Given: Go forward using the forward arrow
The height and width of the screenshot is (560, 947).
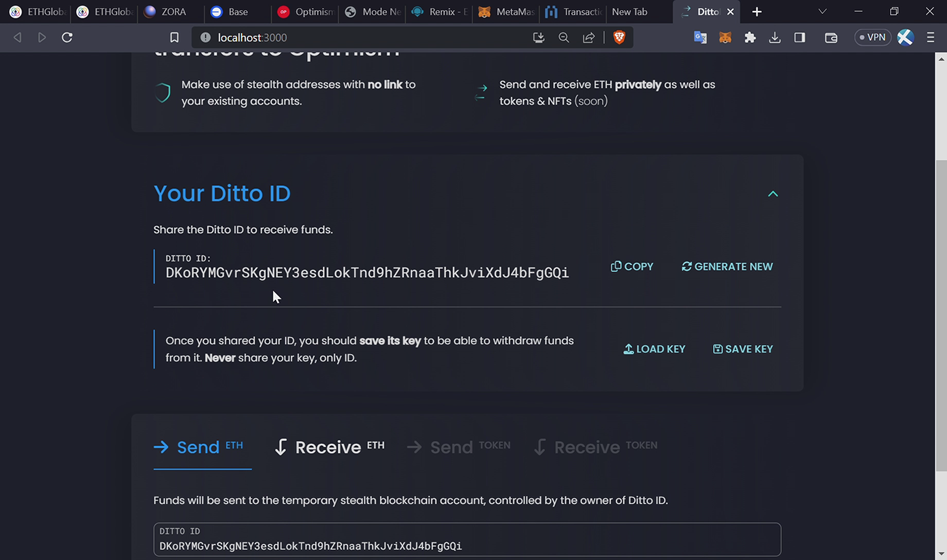Looking at the screenshot, I should (x=42, y=38).
